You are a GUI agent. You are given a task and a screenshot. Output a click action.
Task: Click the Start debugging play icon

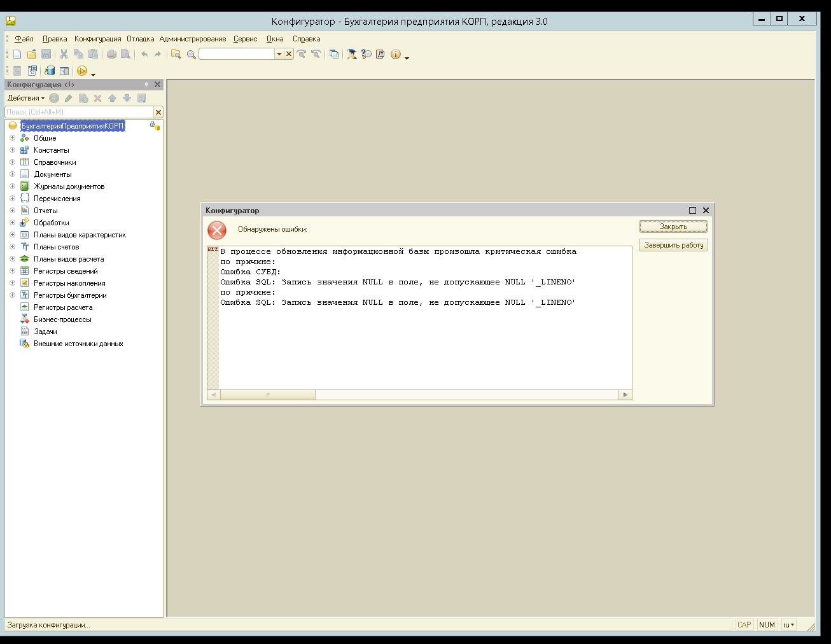[x=81, y=71]
